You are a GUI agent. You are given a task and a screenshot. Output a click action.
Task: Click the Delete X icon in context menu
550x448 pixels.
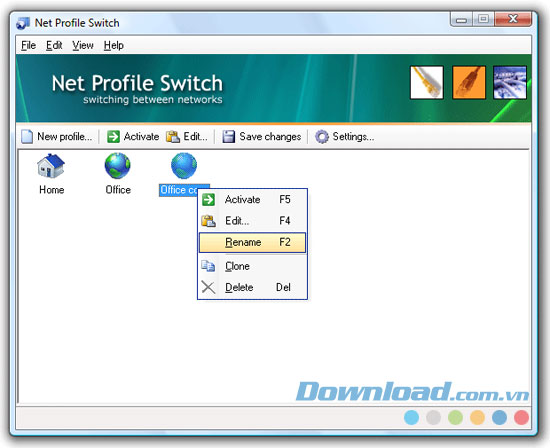click(208, 287)
